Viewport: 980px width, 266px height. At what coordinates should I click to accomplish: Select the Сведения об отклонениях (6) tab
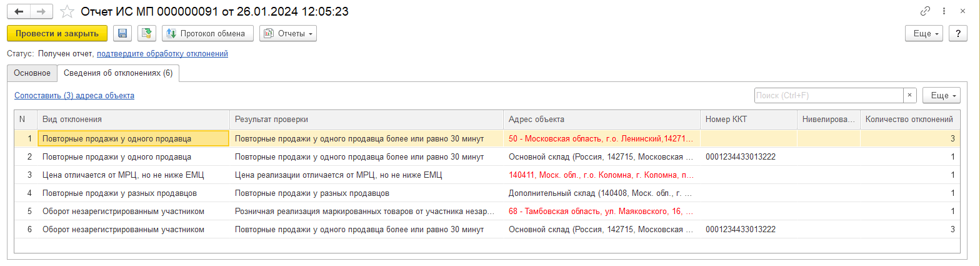pyautogui.click(x=118, y=73)
